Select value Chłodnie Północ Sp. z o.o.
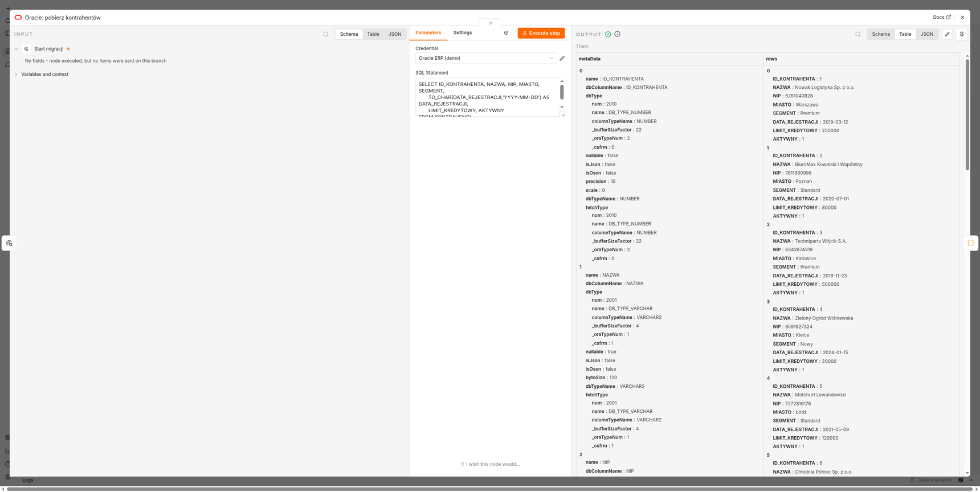This screenshot has width=980, height=492. 823,472
